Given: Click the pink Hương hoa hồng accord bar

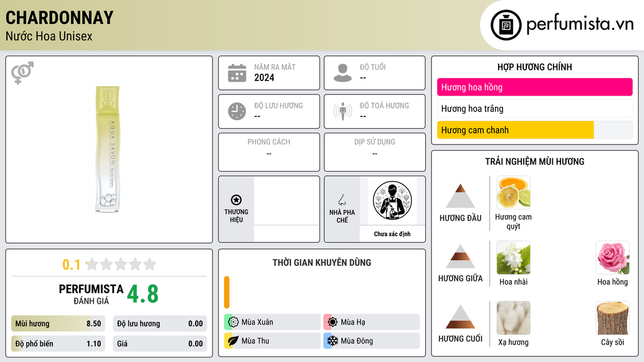Looking at the screenshot, I should (535, 87).
